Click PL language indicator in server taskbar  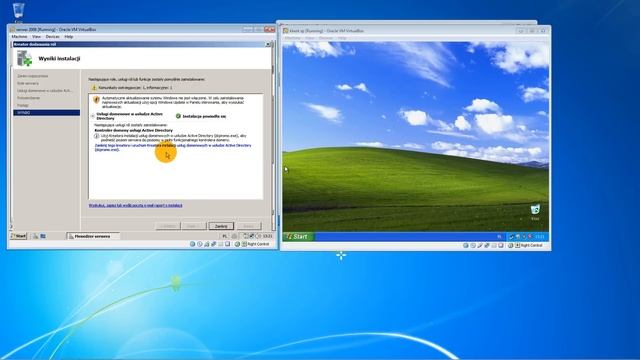(224, 236)
